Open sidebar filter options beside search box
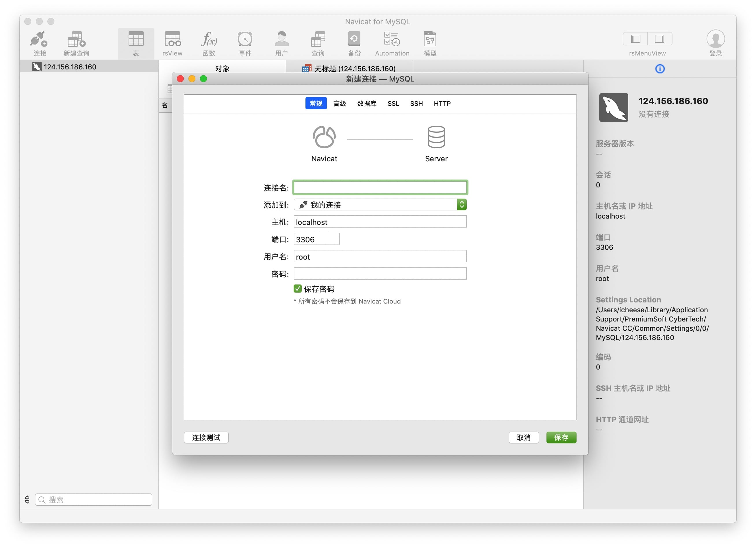Screen dimensions: 756x547 (27, 499)
